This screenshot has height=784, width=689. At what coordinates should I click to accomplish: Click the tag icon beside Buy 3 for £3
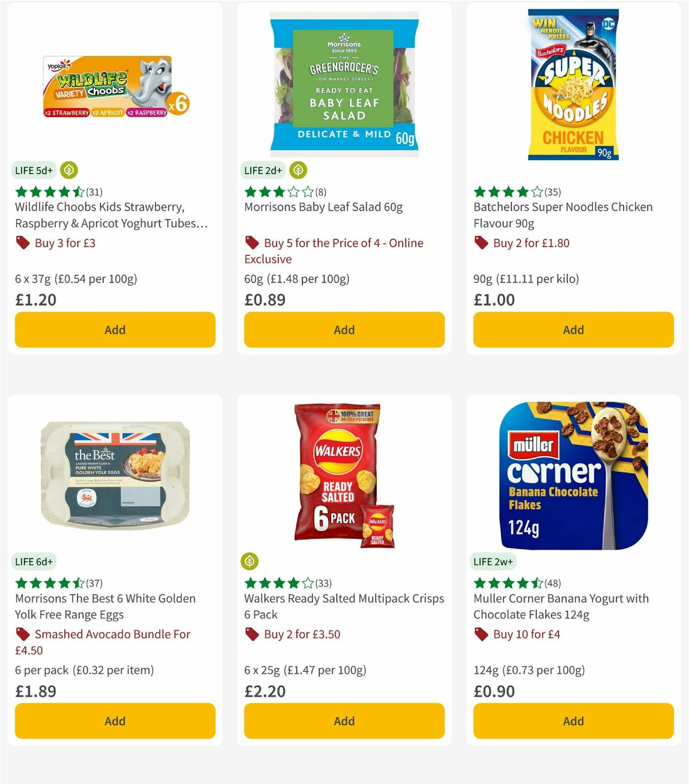coord(22,243)
